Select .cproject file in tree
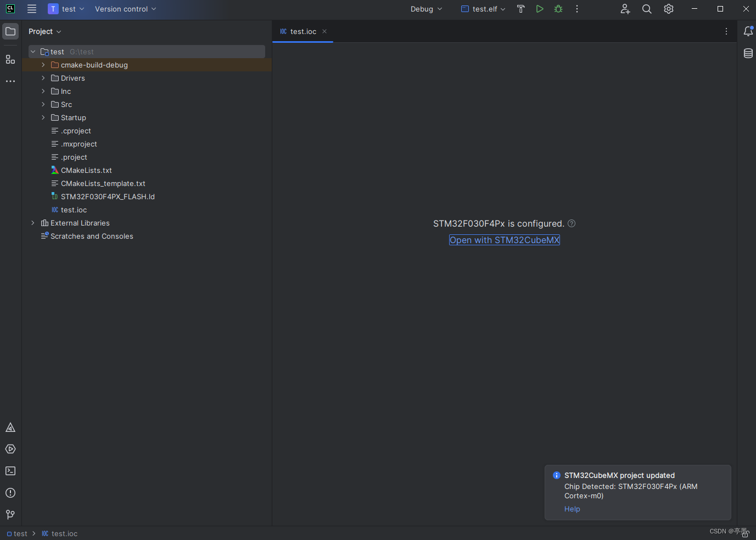756x540 pixels. pos(76,131)
